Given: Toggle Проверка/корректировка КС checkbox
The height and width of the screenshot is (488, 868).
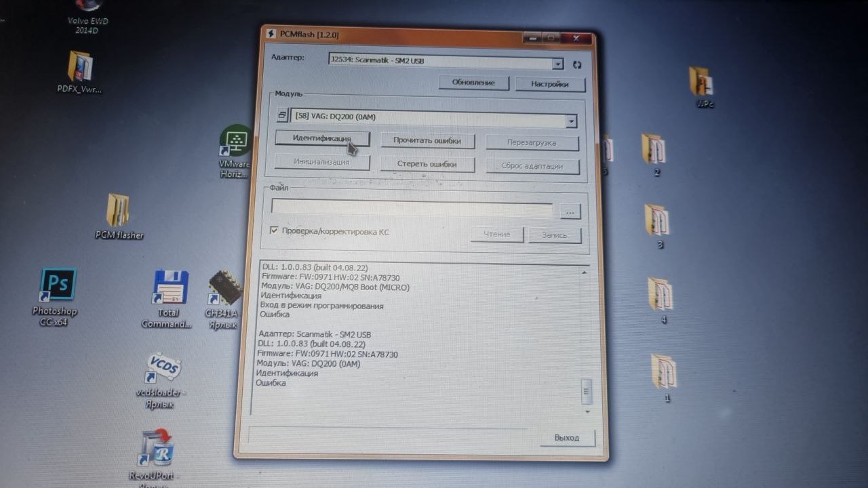Looking at the screenshot, I should [x=274, y=231].
